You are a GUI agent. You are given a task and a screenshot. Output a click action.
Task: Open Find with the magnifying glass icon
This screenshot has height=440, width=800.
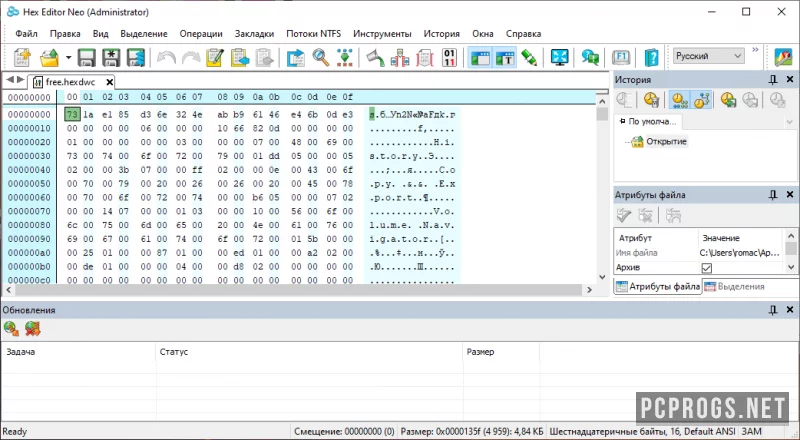[x=320, y=57]
